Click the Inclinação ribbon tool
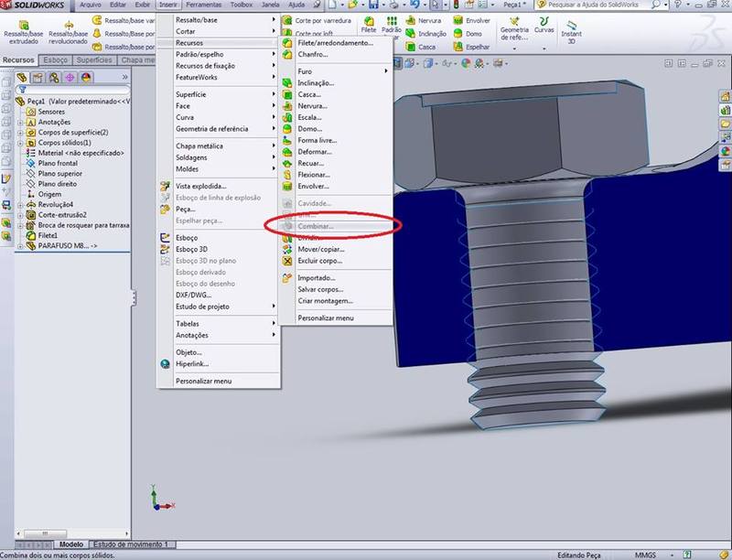The width and height of the screenshot is (732, 560). tap(425, 34)
